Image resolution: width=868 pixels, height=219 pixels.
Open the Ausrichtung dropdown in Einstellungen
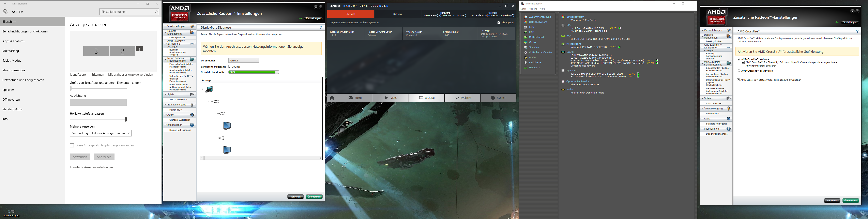pos(98,102)
